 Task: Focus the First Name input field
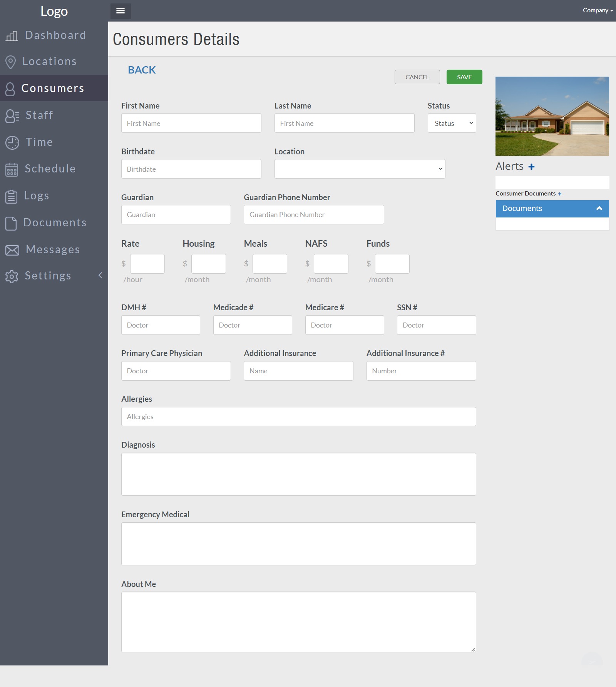(x=191, y=123)
